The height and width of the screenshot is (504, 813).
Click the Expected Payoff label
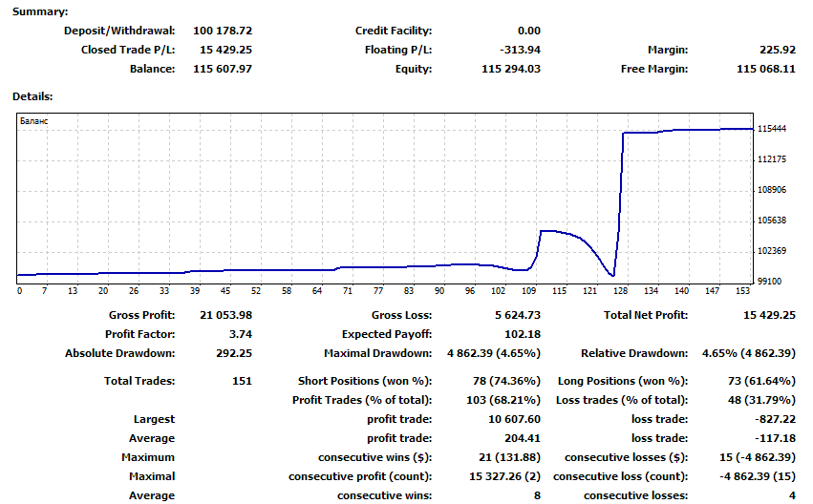(x=387, y=334)
